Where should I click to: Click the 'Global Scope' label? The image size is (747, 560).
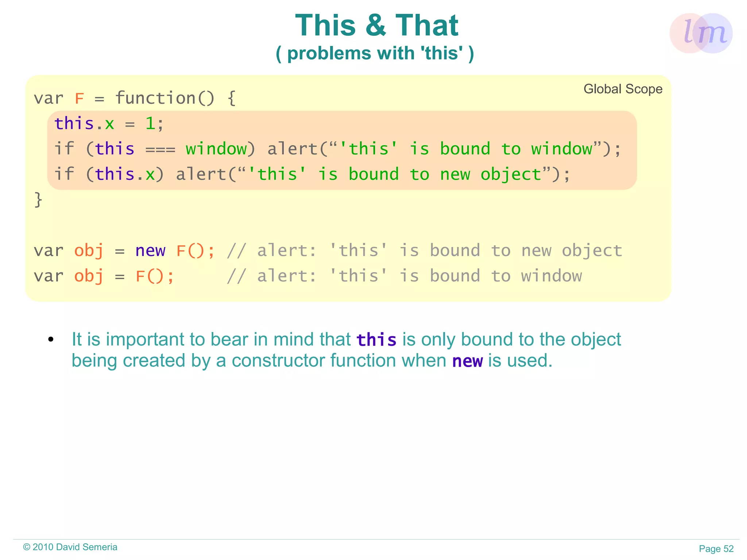pyautogui.click(x=623, y=89)
